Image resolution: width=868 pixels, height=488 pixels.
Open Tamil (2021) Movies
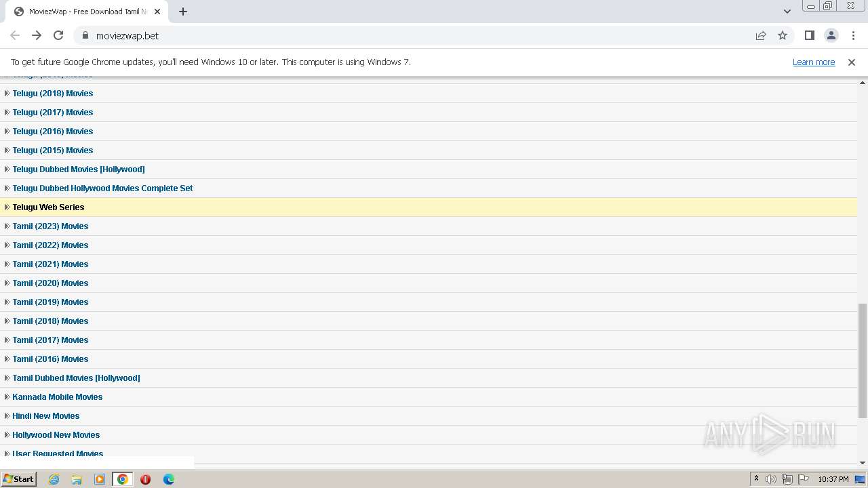50,264
